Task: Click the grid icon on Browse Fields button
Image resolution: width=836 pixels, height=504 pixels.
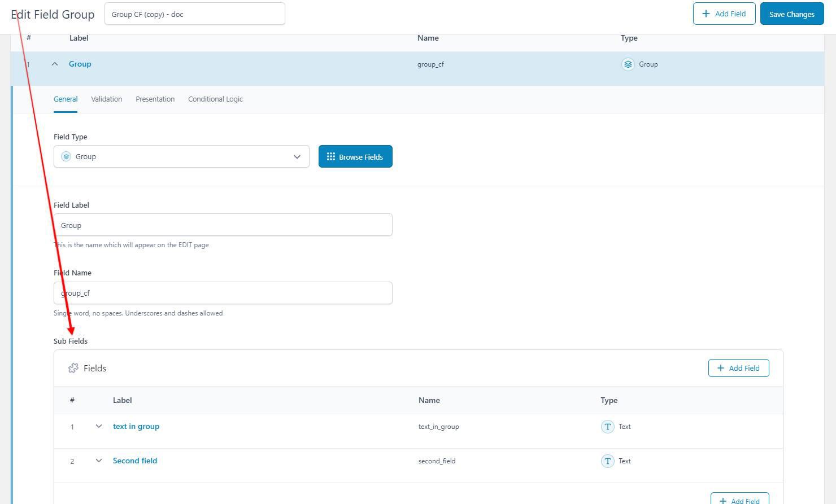Action: (331, 156)
